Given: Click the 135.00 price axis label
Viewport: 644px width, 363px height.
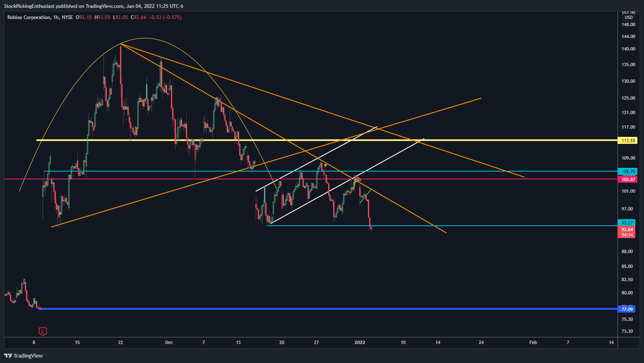Looking at the screenshot, I should (628, 65).
